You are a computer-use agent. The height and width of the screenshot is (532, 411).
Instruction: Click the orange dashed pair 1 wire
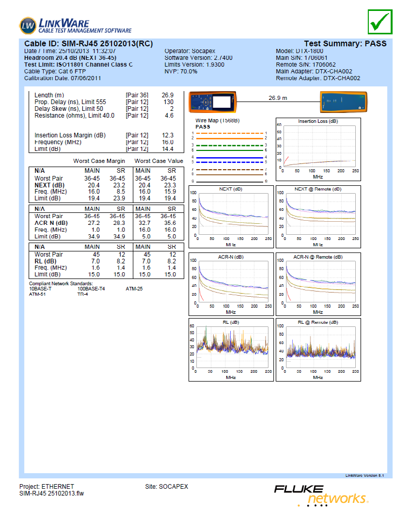click(230, 133)
